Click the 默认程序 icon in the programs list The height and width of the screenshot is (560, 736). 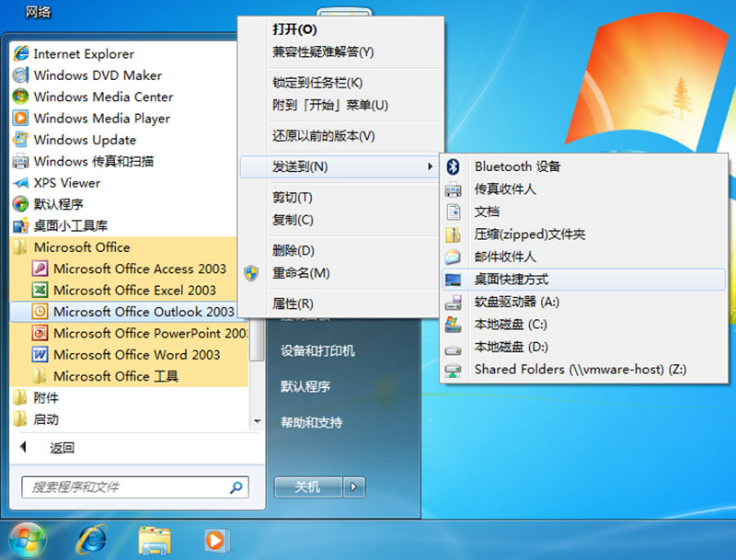pos(20,204)
